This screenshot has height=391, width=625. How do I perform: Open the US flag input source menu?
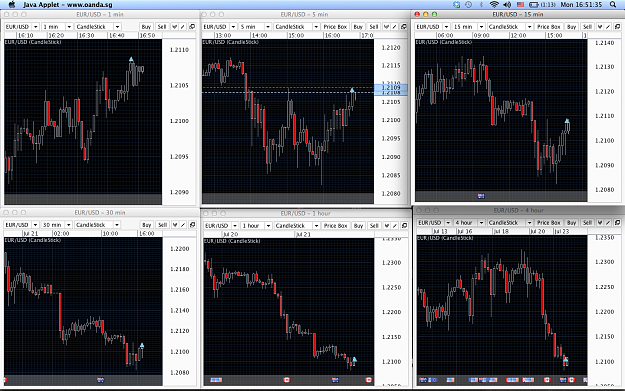pos(520,4)
